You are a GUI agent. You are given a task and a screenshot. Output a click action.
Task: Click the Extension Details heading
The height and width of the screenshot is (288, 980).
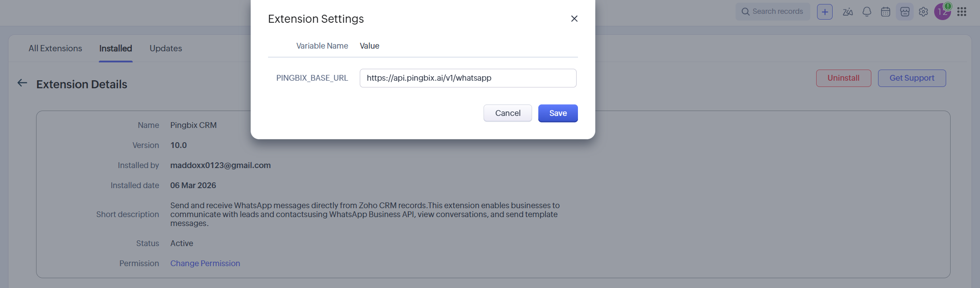pos(82,84)
